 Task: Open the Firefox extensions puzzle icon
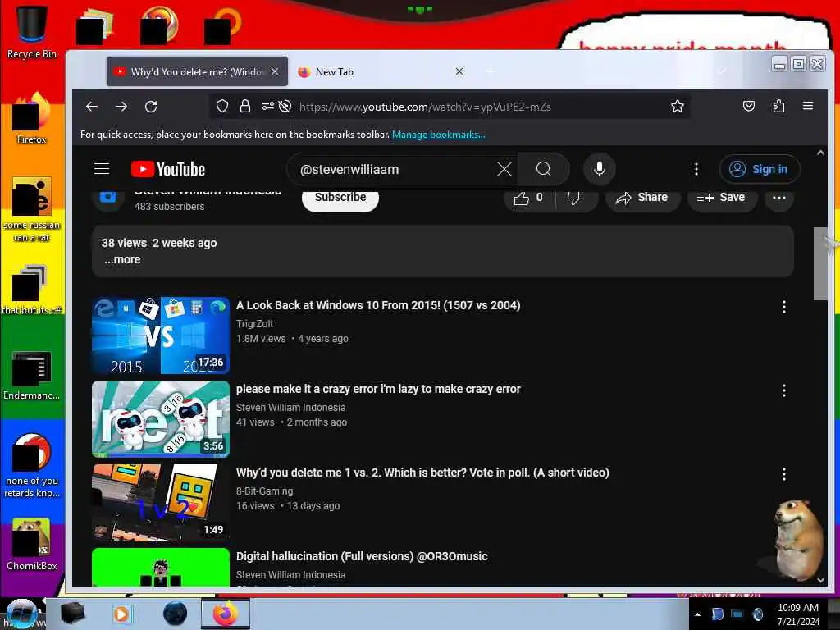(778, 107)
